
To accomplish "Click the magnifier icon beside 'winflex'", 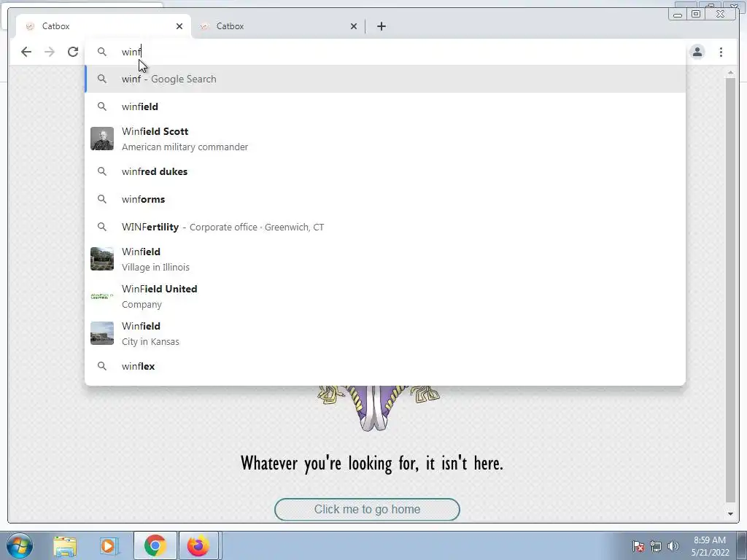I will coord(102,366).
